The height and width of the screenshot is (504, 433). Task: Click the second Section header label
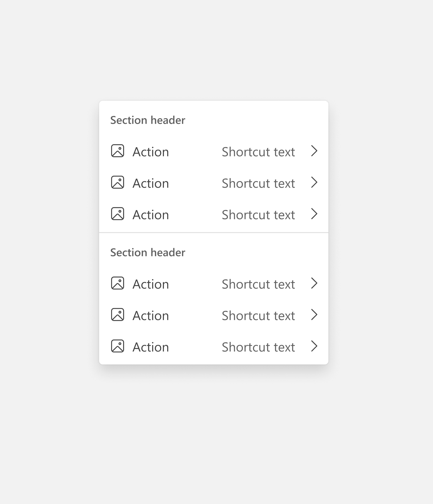[x=148, y=252]
